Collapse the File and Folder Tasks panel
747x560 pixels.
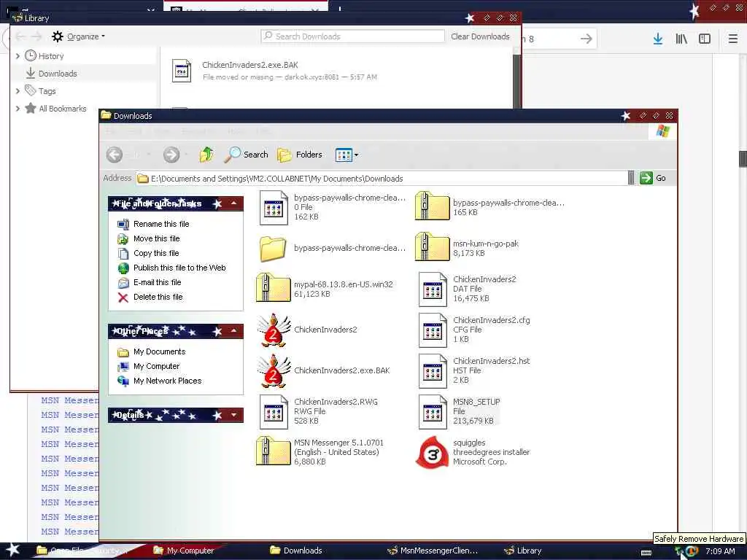point(234,203)
